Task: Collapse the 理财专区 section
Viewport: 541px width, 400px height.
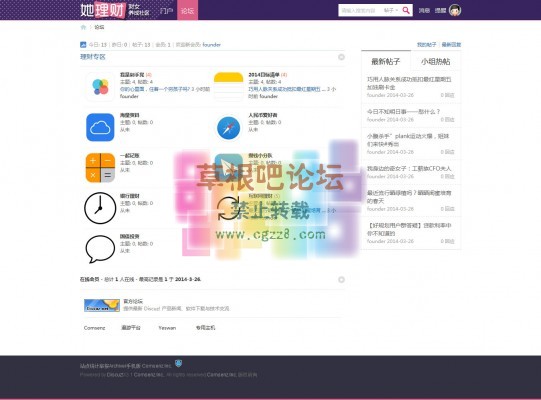Action: (341, 57)
